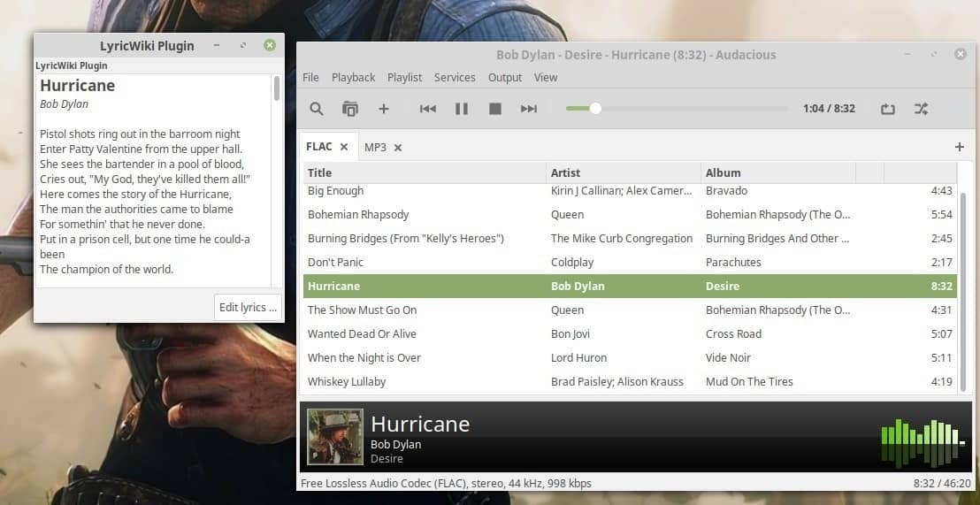
Task: Click the 1:04 / 8:32 time display
Action: (x=829, y=109)
